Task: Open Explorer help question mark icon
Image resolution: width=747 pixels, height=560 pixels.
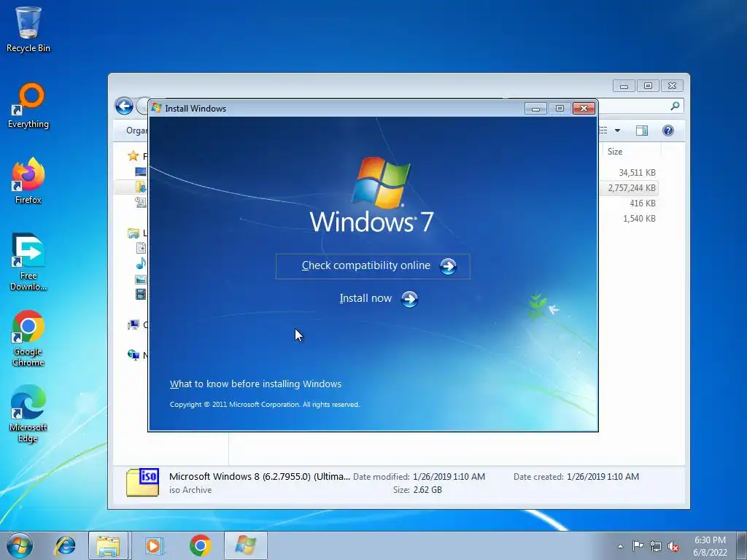Action: point(668,131)
